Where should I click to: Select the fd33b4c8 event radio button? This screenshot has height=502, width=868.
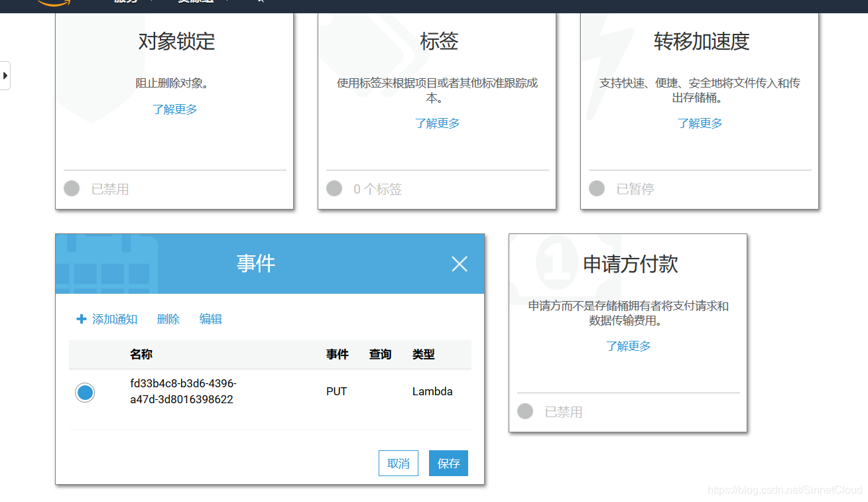click(x=85, y=392)
